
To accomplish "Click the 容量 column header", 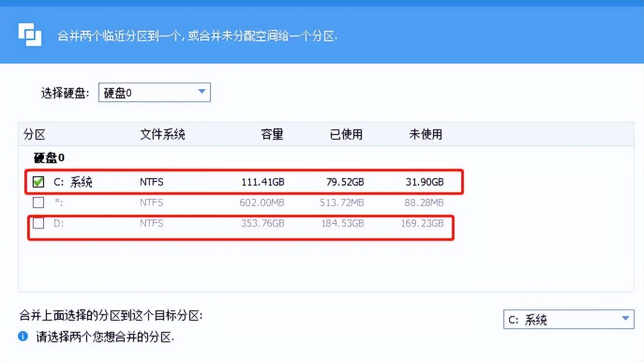I will point(272,135).
